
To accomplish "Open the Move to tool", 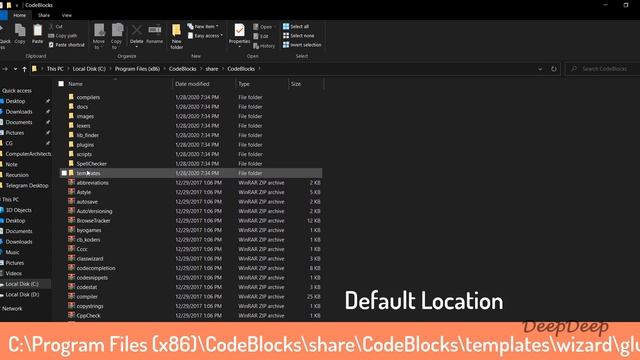I will point(99,36).
